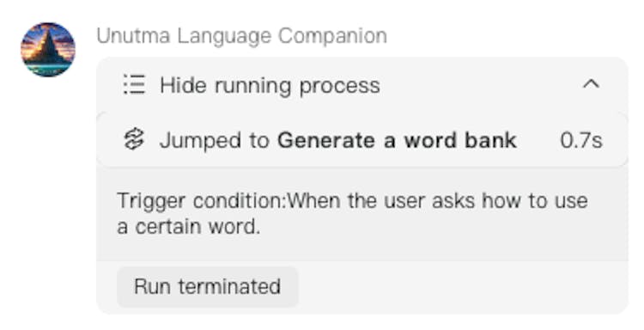Click the Run terminated status badge
The height and width of the screenshot is (330, 644).
(208, 286)
